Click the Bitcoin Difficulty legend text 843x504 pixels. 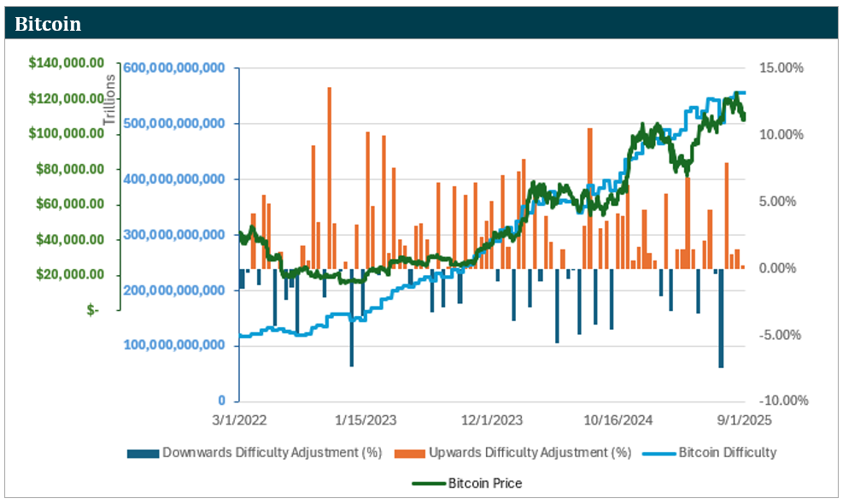tap(728, 453)
